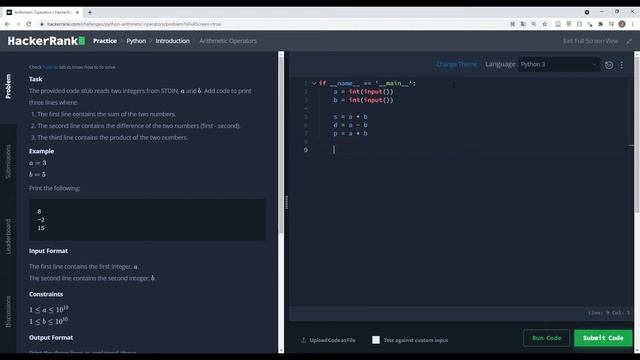The image size is (640, 360).
Task: Click the Arithmetic Operators breadcrumb
Action: [228, 41]
